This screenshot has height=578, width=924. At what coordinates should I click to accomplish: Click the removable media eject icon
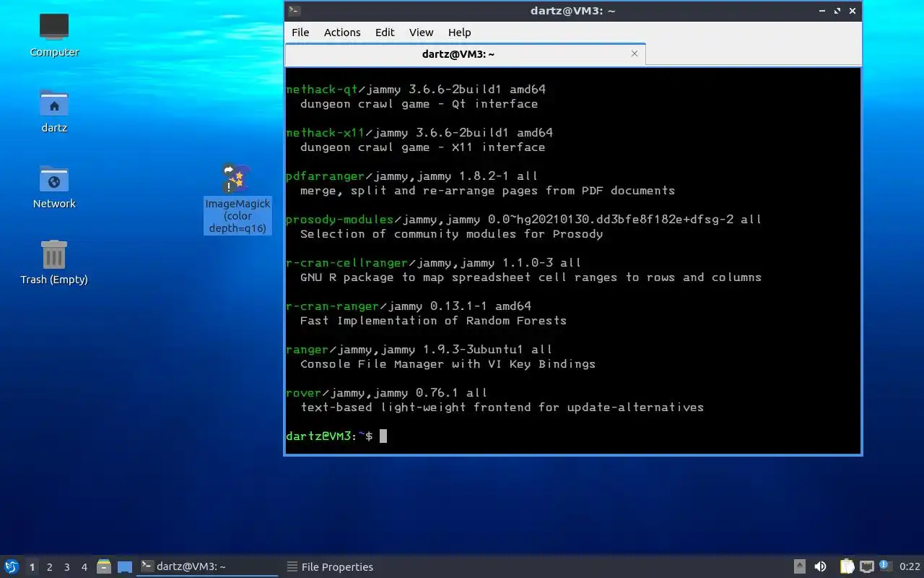(x=799, y=566)
